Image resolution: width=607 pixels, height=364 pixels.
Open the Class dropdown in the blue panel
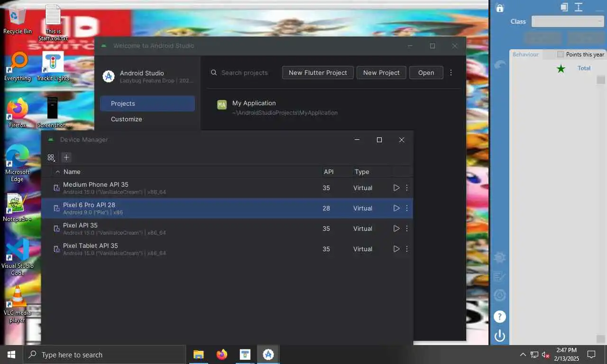(x=567, y=21)
